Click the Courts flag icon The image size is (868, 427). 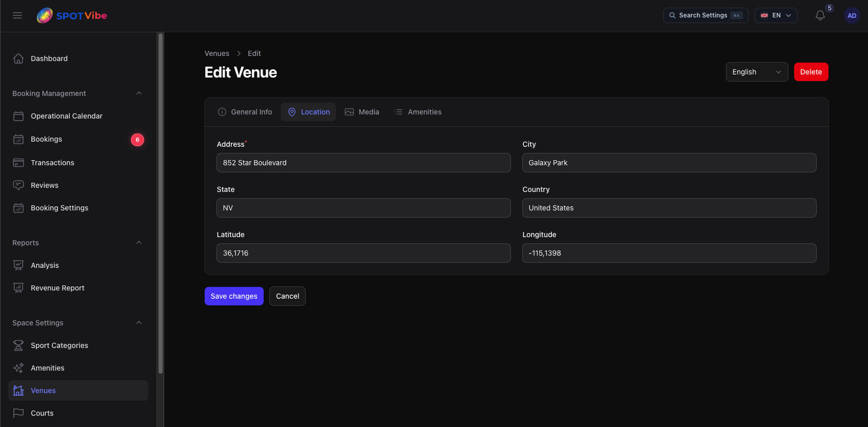18,413
